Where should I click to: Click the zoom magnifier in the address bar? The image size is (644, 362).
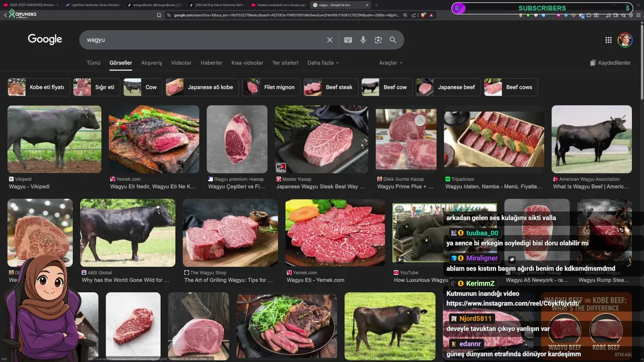(406, 15)
